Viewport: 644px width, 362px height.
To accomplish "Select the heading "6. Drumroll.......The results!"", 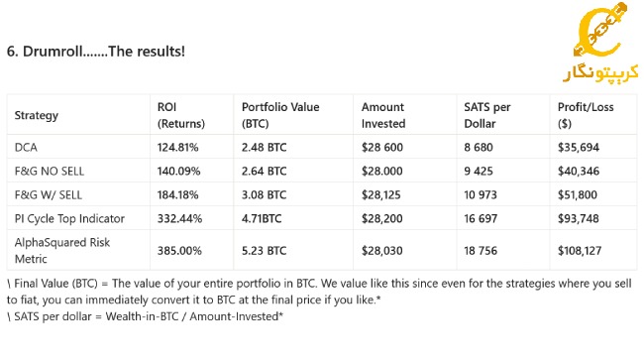I will pos(96,52).
